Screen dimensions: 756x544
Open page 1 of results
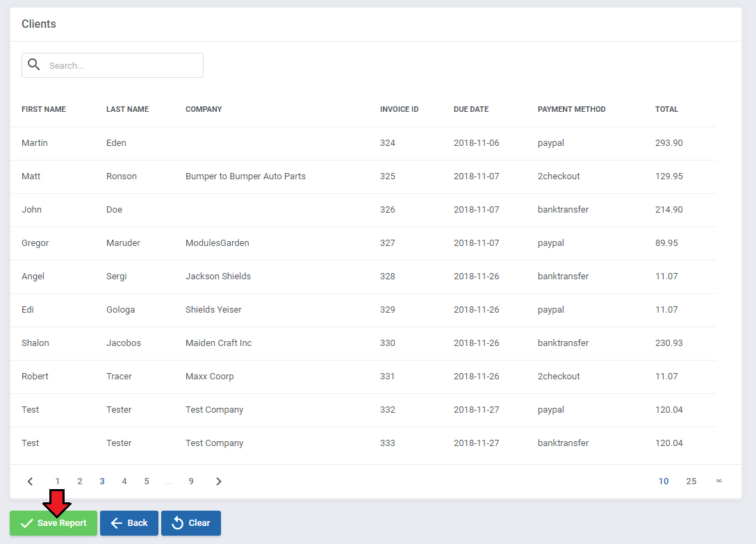(x=58, y=481)
